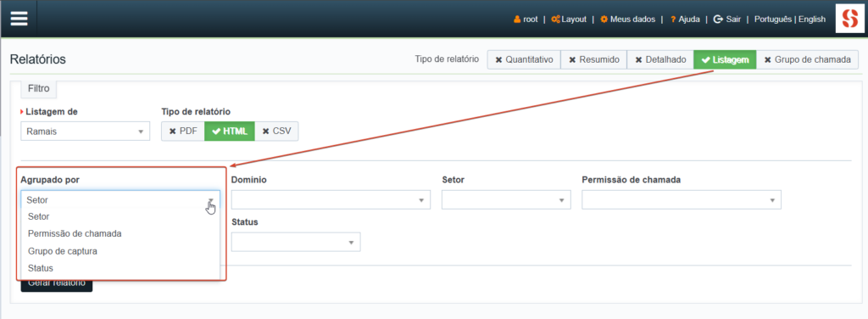Open the Listagem de Ramais dropdown
The width and height of the screenshot is (868, 319).
pos(86,132)
